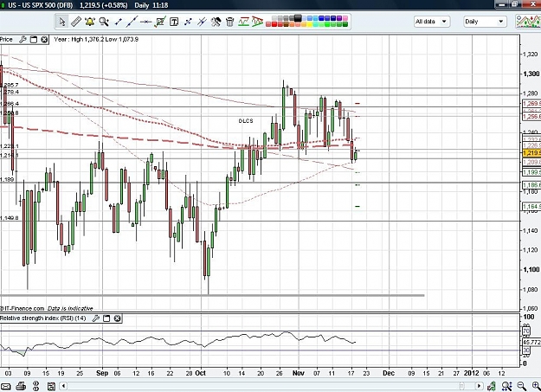Click the printer icon
Viewport: 541px width, 392px height.
[21, 386]
